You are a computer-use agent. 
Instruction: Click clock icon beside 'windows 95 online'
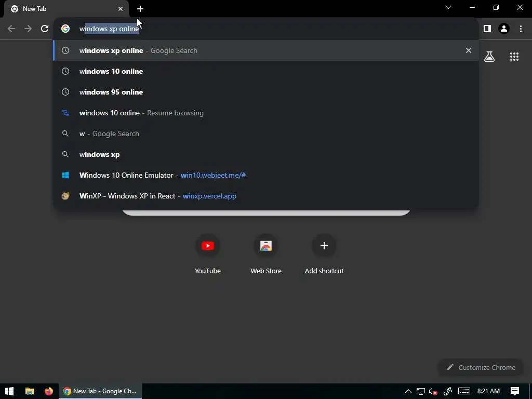pyautogui.click(x=65, y=92)
